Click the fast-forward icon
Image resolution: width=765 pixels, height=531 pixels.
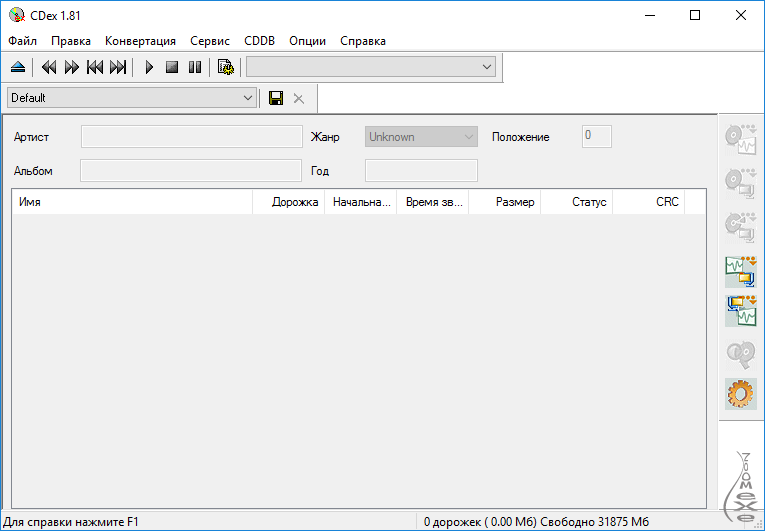[72, 67]
